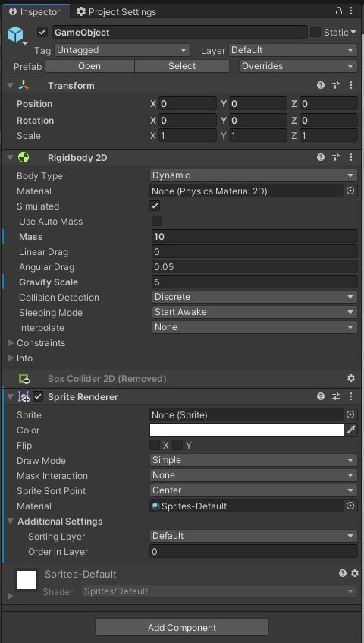Open the Mask Interaction dropdown
Viewport: 364px width, 643px height.
point(253,475)
